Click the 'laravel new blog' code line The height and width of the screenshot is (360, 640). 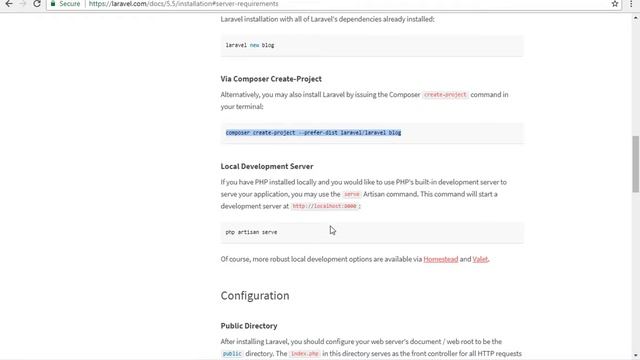click(250, 45)
